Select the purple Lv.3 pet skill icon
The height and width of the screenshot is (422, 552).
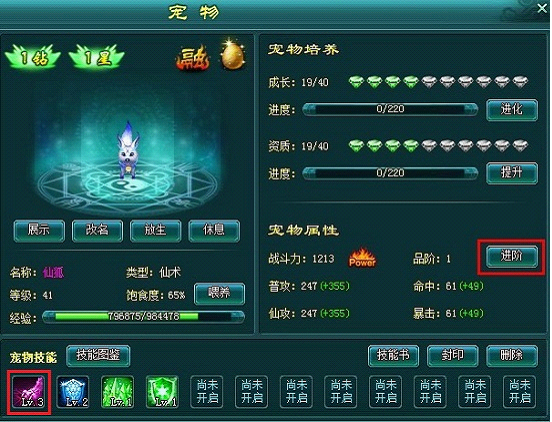30,392
